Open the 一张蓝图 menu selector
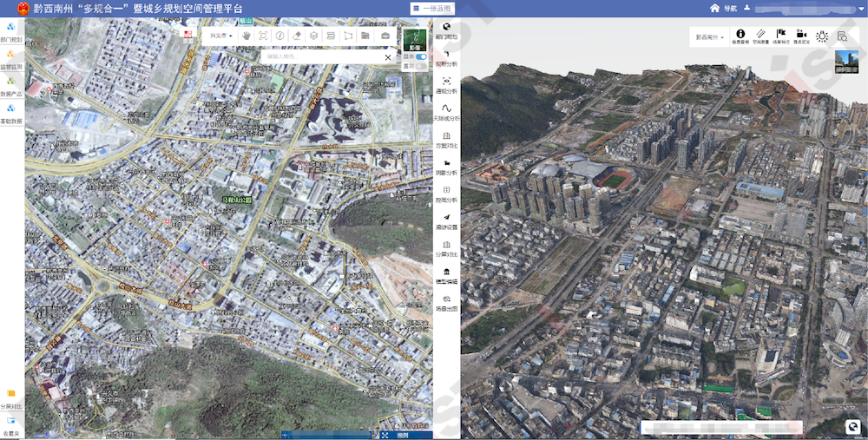868x440 pixels. (x=431, y=8)
